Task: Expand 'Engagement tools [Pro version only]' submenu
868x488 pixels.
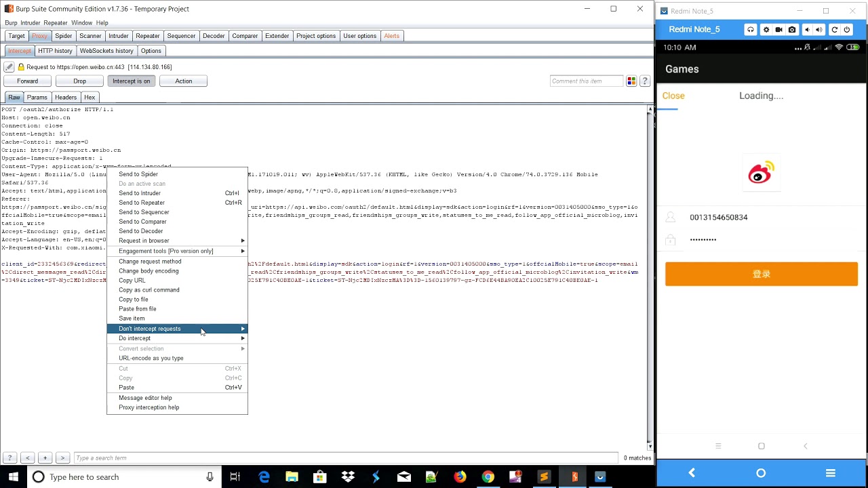Action: 178,251
